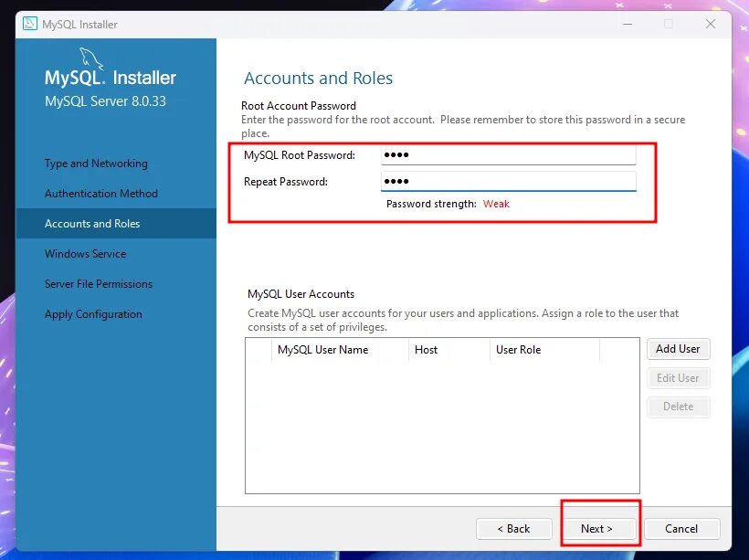
Task: Select the Apply Configuration step
Action: (x=91, y=313)
